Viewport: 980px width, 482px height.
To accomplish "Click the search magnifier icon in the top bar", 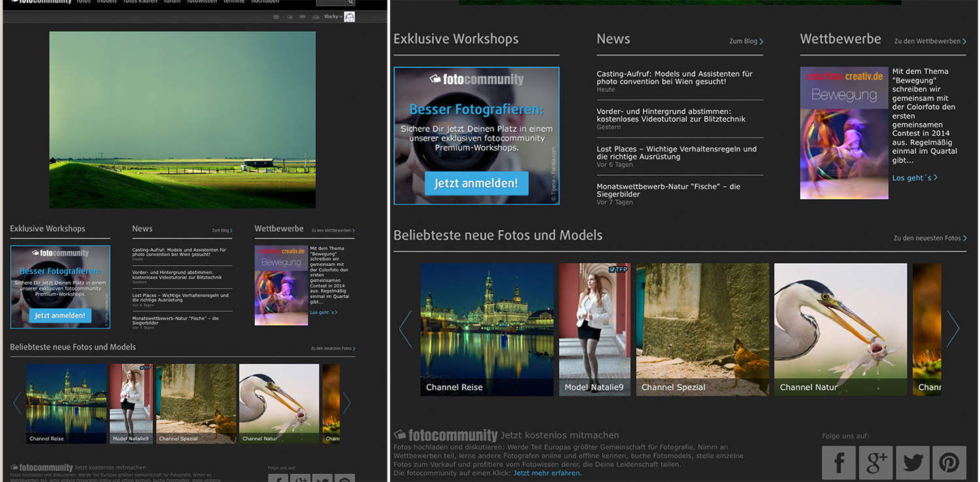I will click(x=351, y=2).
